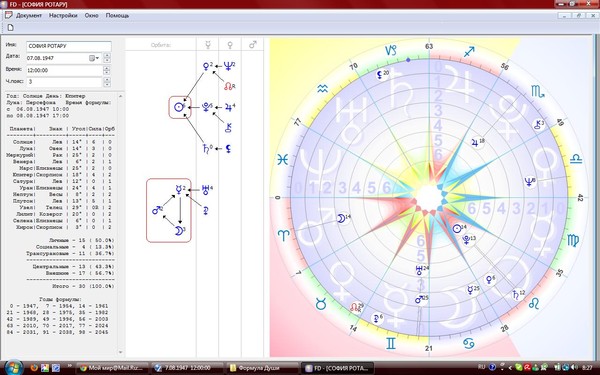Screen dimensions: 600x375
Task: Click the scroll-down arrow of data panel
Action: tap(121, 352)
